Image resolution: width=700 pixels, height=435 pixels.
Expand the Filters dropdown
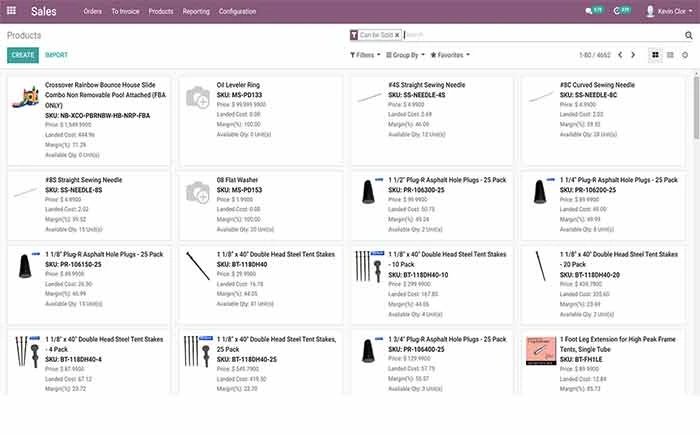coord(365,55)
